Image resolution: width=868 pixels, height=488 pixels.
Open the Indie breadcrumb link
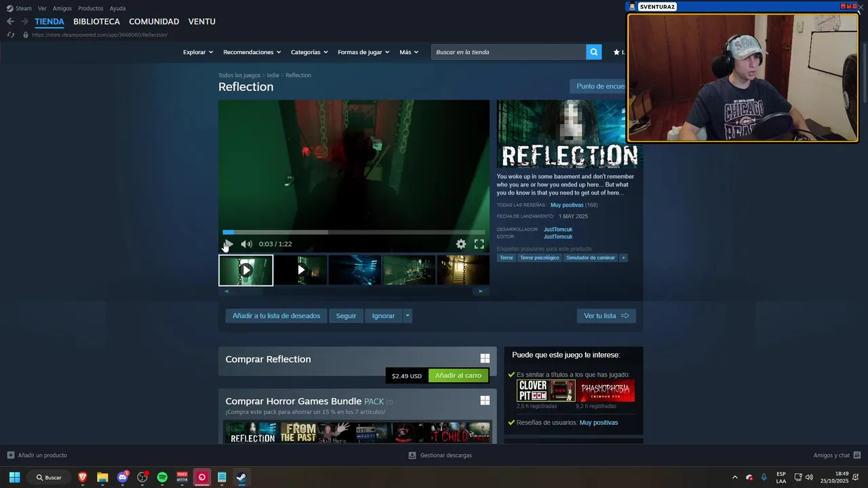pyautogui.click(x=273, y=75)
